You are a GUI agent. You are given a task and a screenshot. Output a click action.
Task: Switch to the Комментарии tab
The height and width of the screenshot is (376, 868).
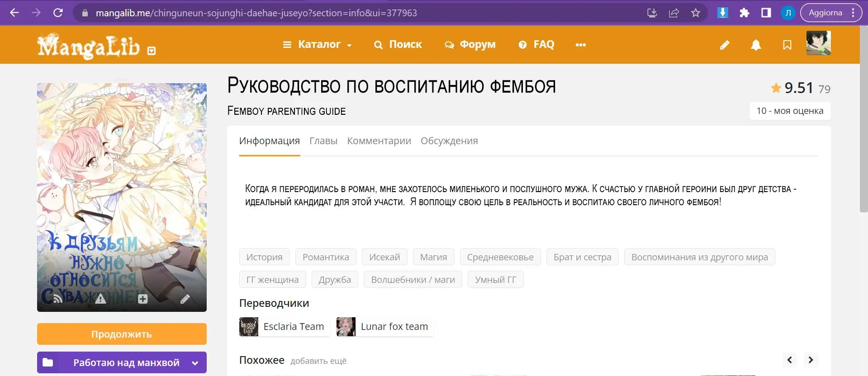[x=379, y=141]
